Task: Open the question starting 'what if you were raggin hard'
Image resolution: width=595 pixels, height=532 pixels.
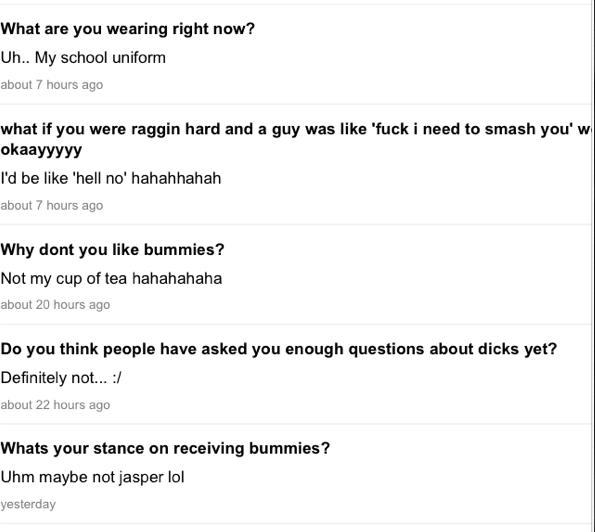Action: (295, 139)
